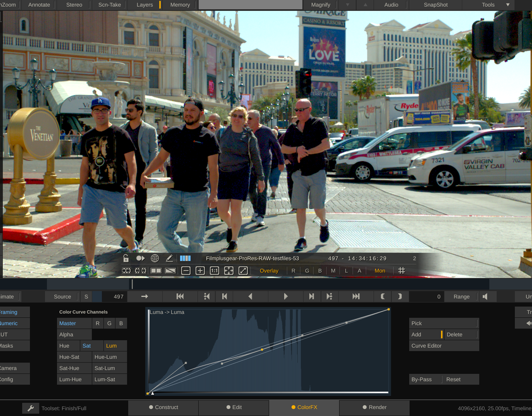Jump to the last frame
The width and height of the screenshot is (532, 416).
point(356,296)
